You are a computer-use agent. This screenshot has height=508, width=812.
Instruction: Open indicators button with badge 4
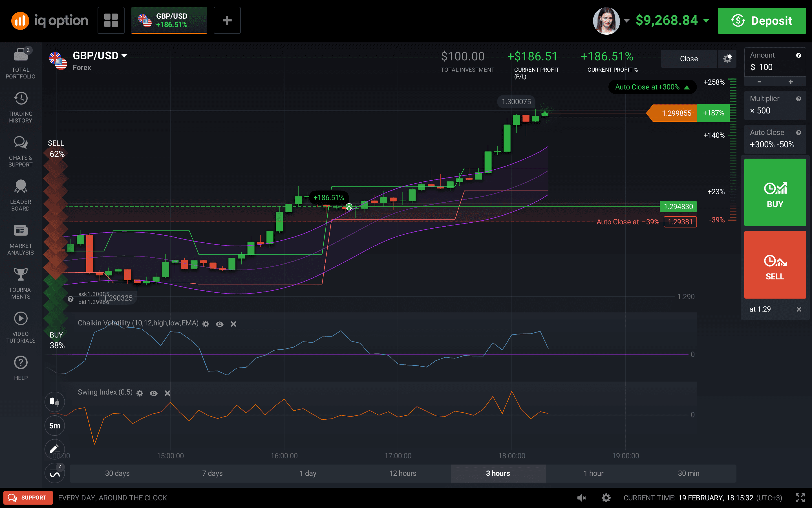[x=55, y=473]
